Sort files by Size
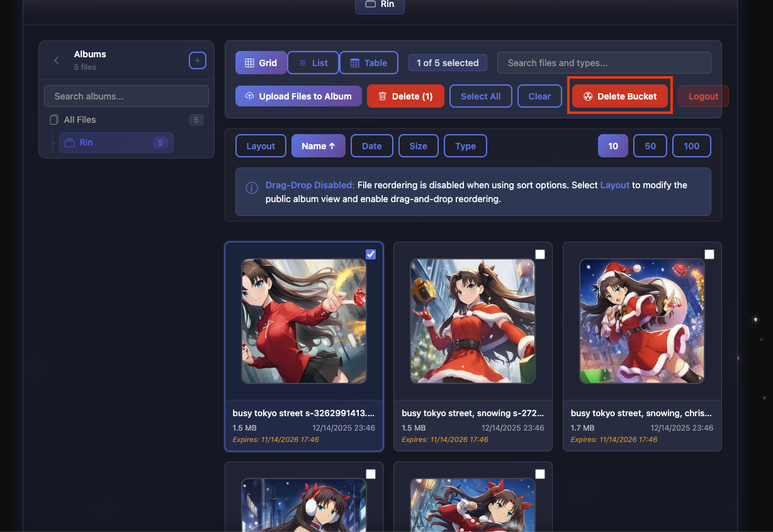The image size is (773, 532). click(418, 146)
